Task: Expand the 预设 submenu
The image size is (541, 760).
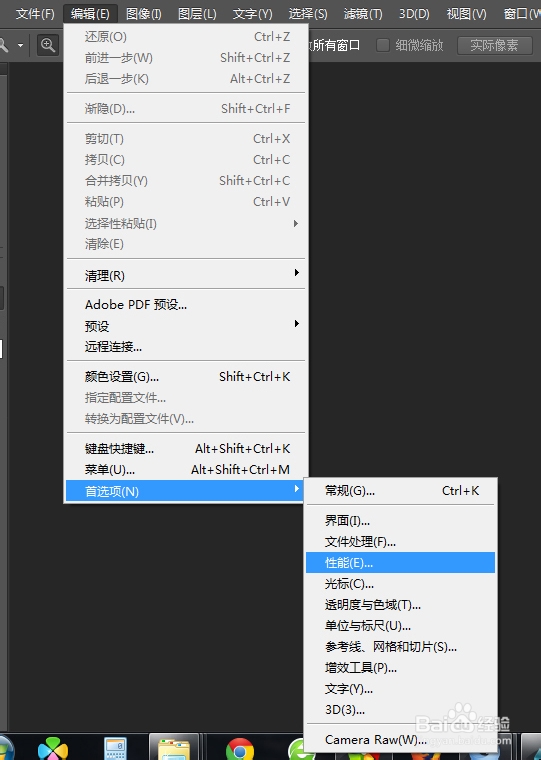Action: coord(186,326)
